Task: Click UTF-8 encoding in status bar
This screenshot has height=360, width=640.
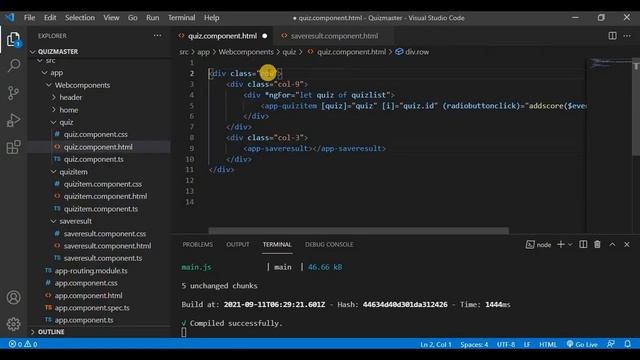Action: (506, 344)
